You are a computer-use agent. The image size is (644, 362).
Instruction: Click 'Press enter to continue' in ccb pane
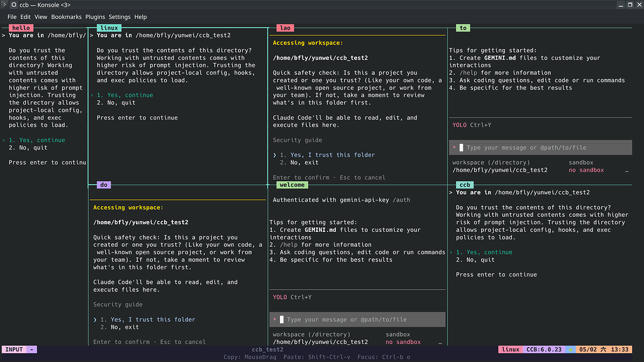point(496,275)
